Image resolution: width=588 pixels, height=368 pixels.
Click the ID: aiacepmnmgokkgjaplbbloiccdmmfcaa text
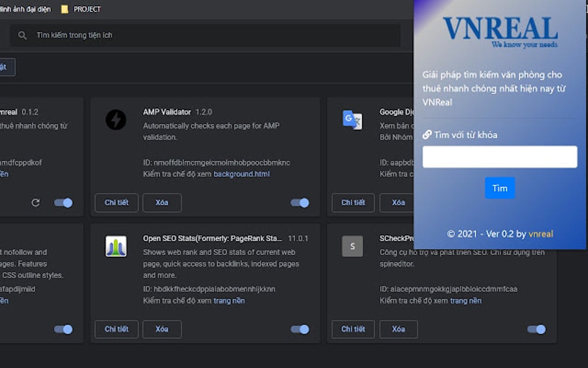[x=448, y=289]
